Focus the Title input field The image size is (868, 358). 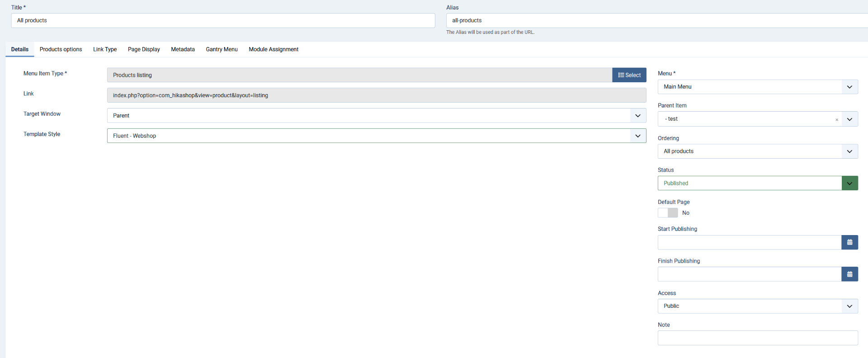tap(223, 20)
